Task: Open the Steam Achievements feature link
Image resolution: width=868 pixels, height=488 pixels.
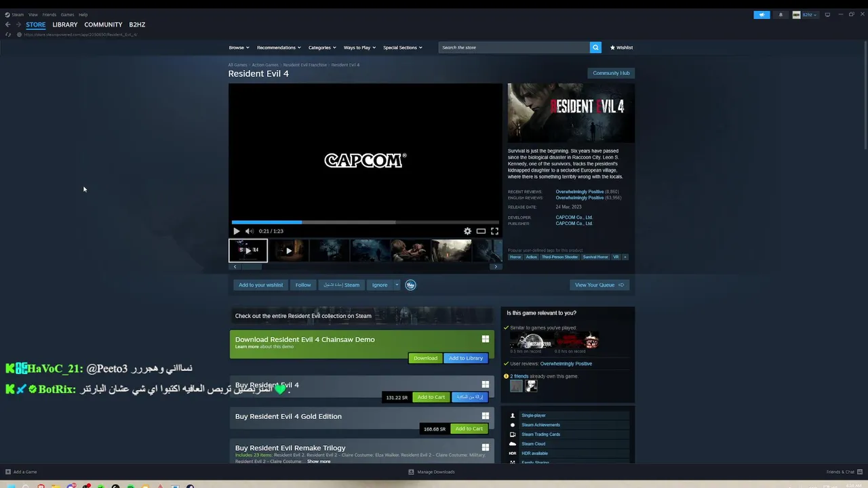Action: click(x=540, y=425)
